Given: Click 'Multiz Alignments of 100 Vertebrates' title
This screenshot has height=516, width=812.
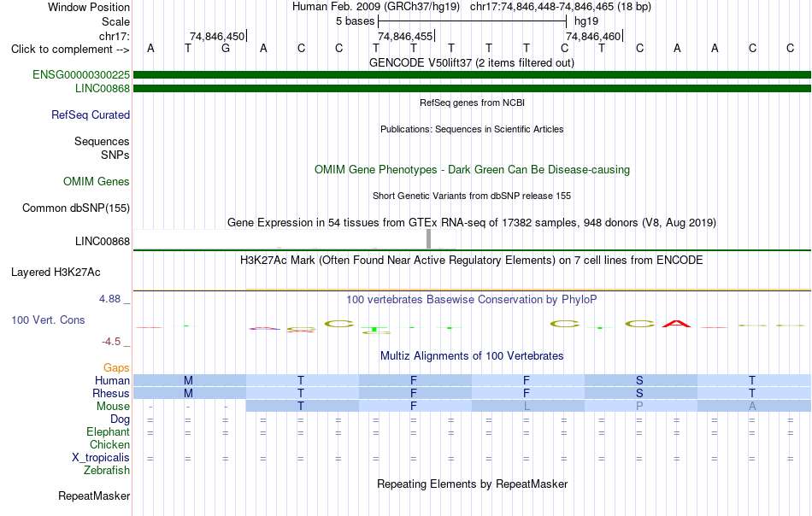Looking at the screenshot, I should pos(472,356).
